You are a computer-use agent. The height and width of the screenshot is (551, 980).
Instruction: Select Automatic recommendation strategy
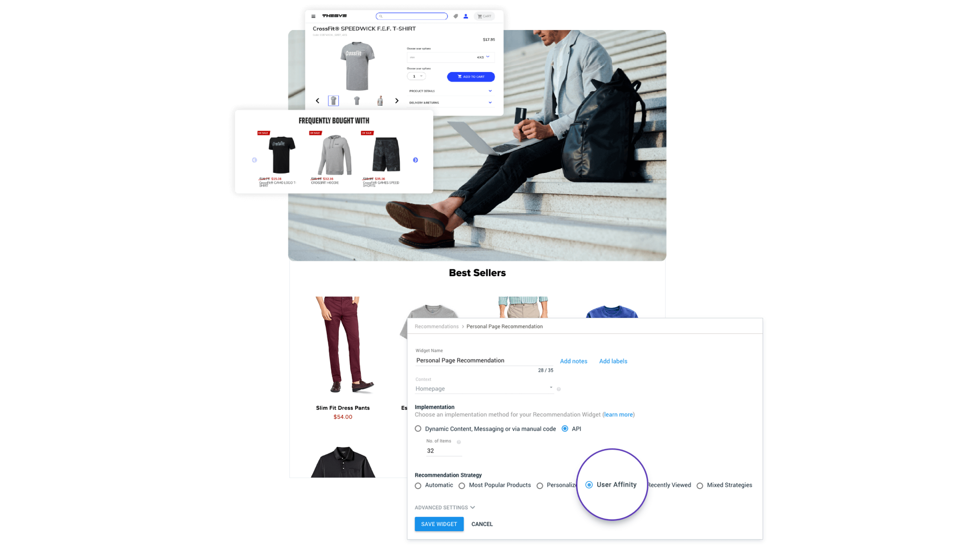tap(418, 485)
